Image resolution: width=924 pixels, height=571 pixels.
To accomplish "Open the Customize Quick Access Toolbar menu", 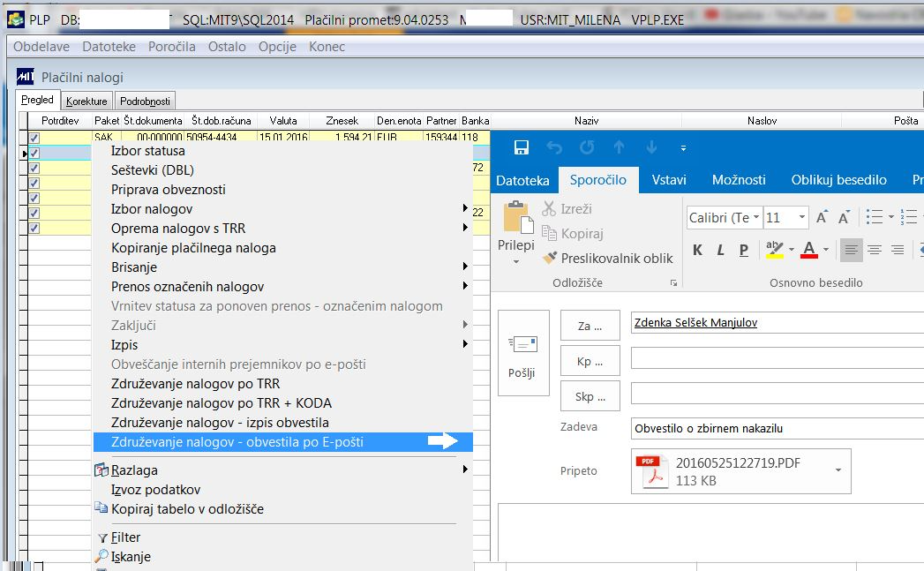I will point(684,148).
